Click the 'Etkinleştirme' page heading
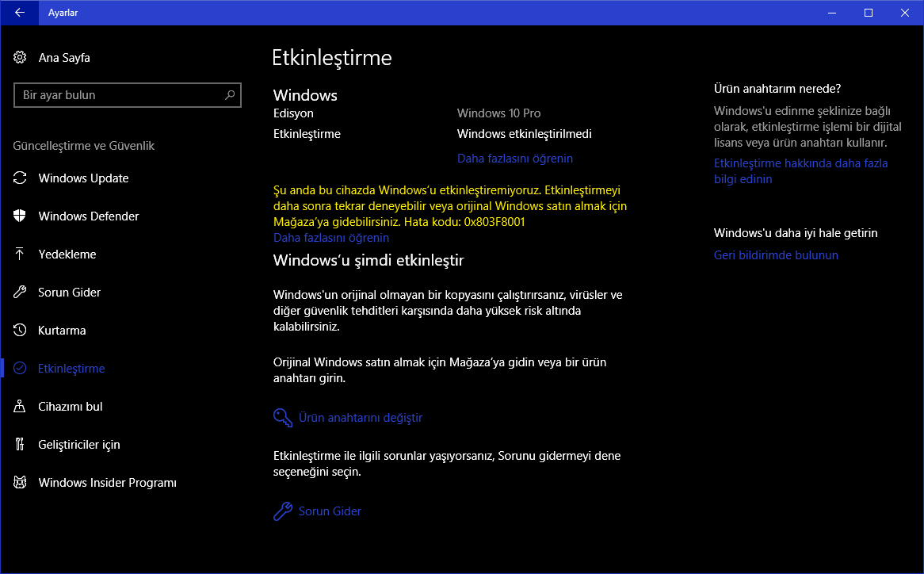This screenshot has width=924, height=574. pos(332,58)
